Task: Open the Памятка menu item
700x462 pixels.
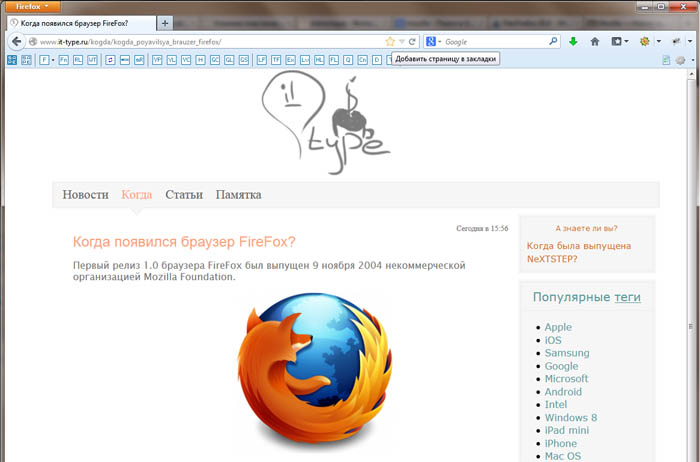Action: click(x=238, y=195)
